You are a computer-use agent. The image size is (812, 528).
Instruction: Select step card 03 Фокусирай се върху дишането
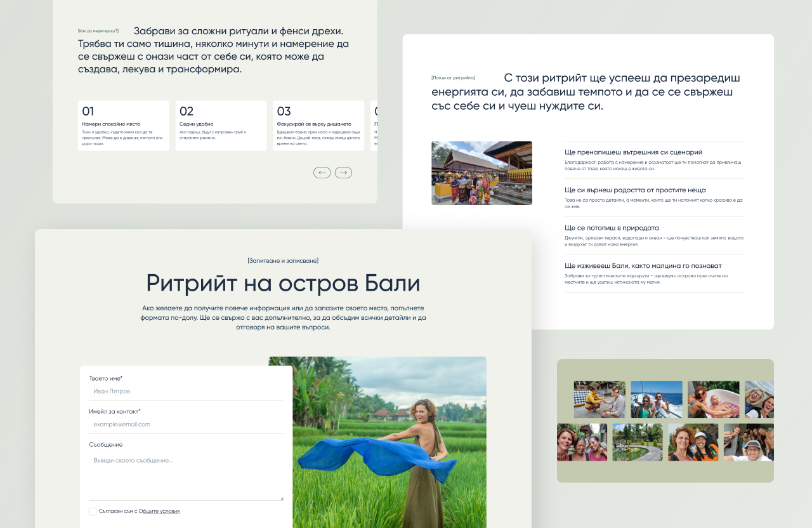pyautogui.click(x=318, y=126)
